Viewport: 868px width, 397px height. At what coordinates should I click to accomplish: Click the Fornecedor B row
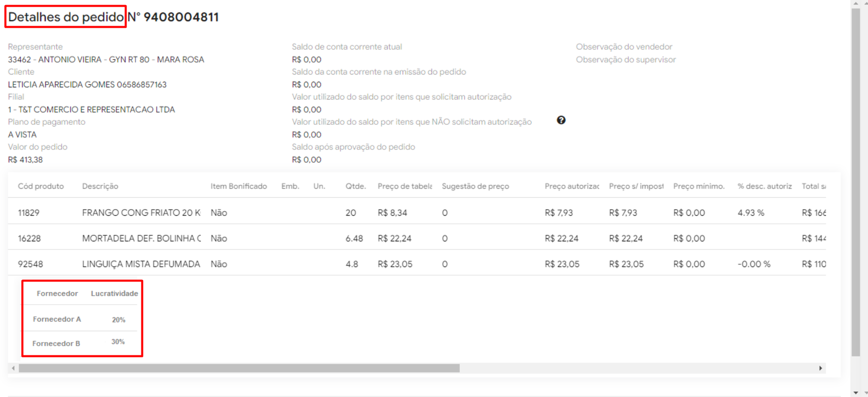coord(56,343)
